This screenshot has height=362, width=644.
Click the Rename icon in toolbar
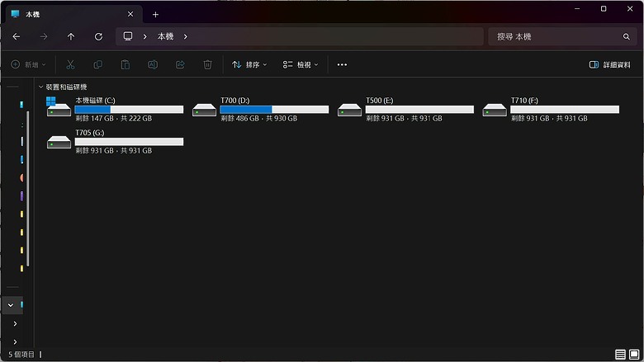pyautogui.click(x=153, y=65)
